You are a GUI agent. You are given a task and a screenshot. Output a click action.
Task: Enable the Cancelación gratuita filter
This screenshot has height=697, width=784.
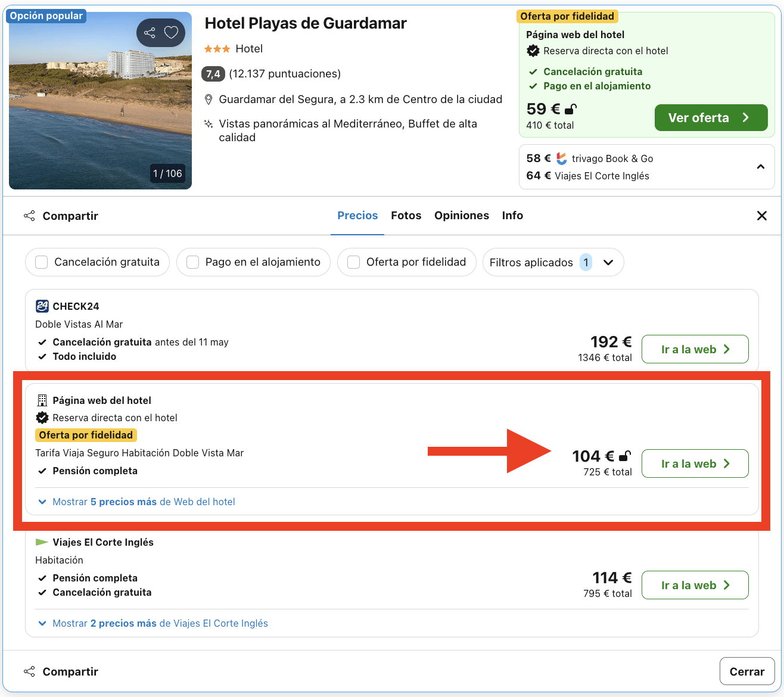tap(41, 262)
